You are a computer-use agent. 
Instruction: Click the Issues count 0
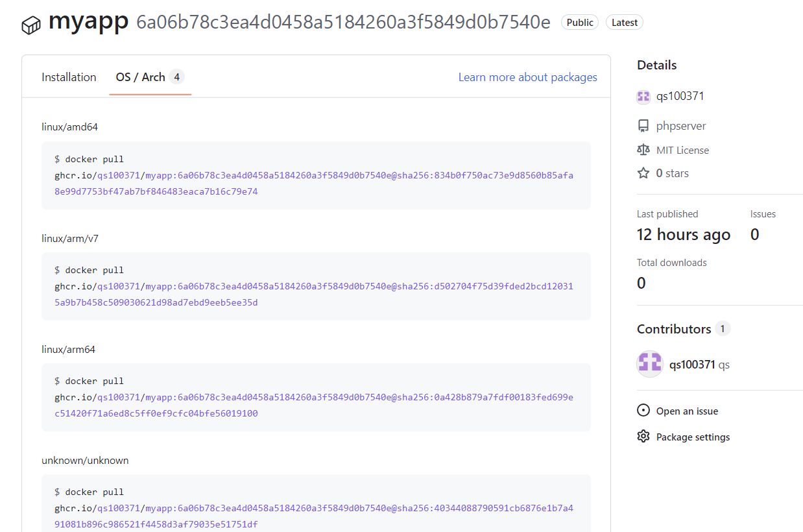pyautogui.click(x=755, y=235)
